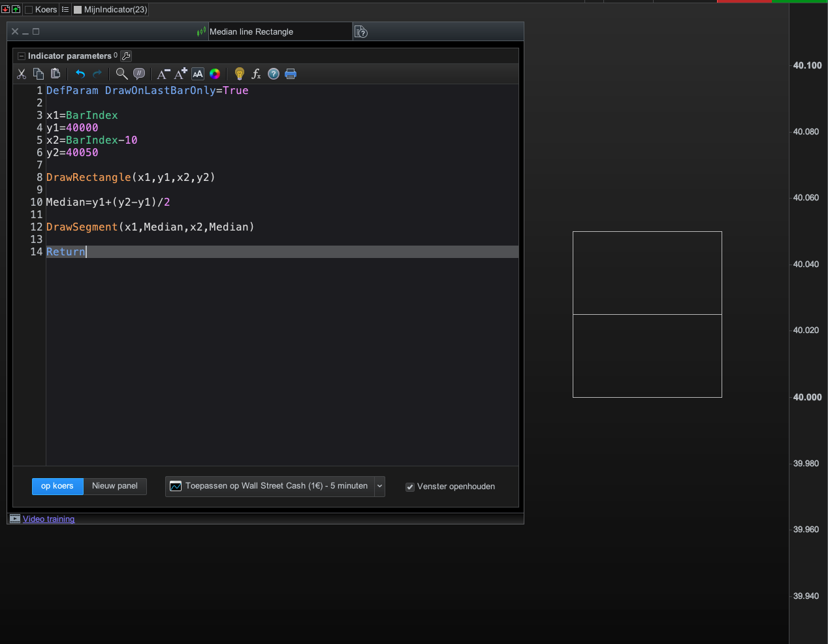Click the light bulb hints icon

click(x=240, y=74)
